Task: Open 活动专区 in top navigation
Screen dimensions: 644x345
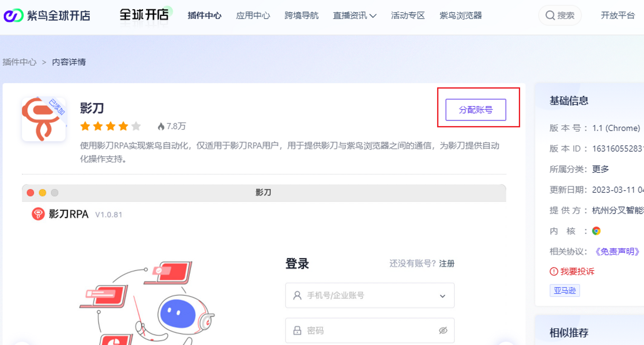Action: (408, 15)
